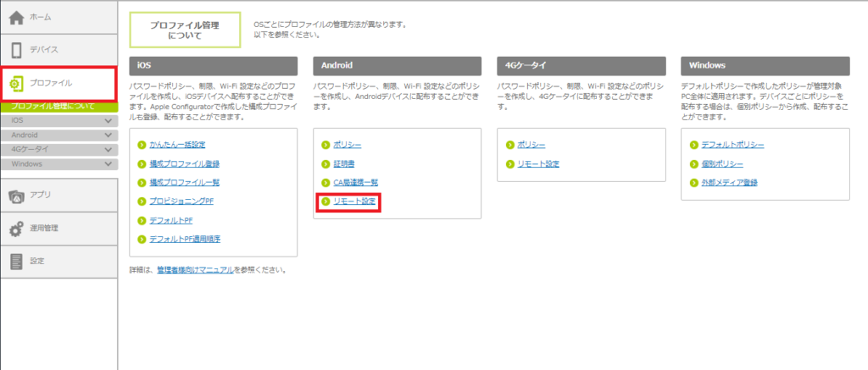868x370 pixels.
Task: Open Android リモート設定 link
Action: point(353,202)
